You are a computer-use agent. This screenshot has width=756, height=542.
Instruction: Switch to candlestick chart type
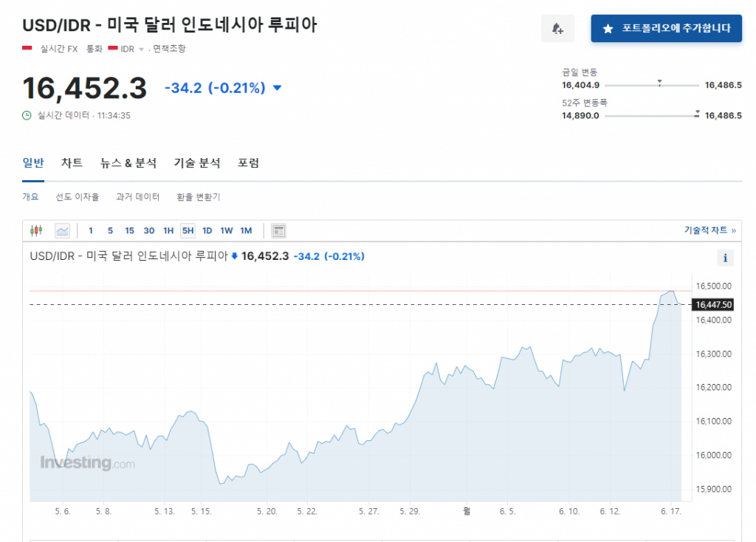(x=36, y=230)
